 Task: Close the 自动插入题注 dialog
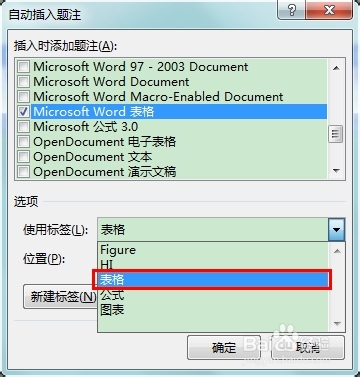pyautogui.click(x=329, y=10)
